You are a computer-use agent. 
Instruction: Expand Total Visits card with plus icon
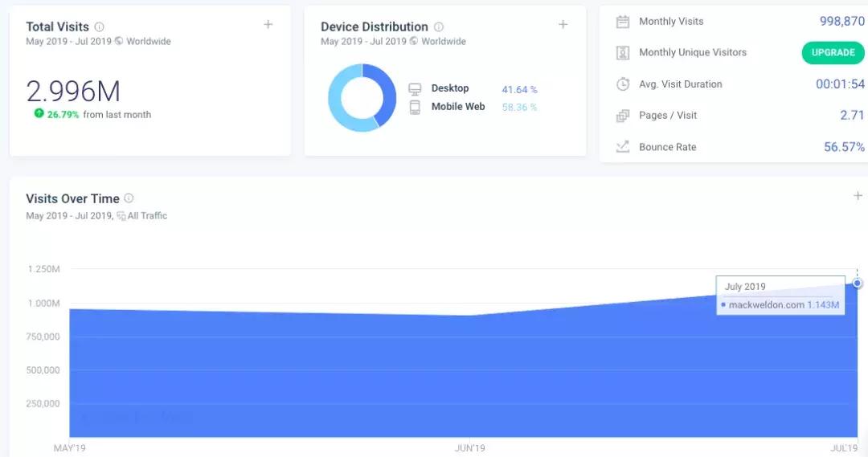point(268,25)
